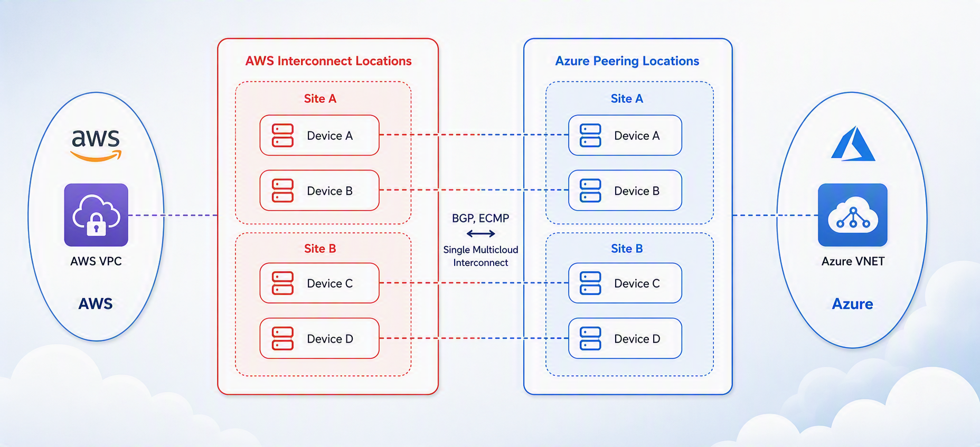
Task: Click the blue server icon beside Azure Device D
Action: [590, 338]
